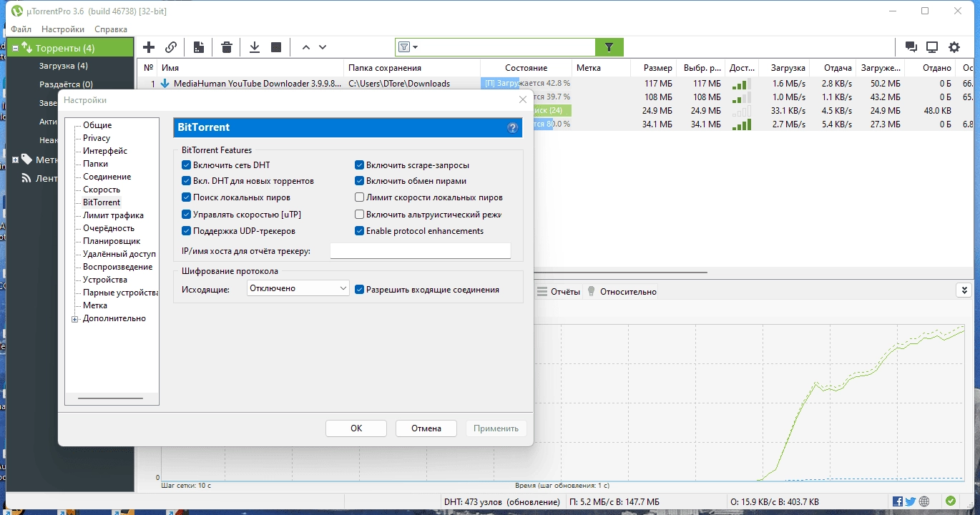
Task: Click the Remove Torrent trash icon
Action: point(227,47)
